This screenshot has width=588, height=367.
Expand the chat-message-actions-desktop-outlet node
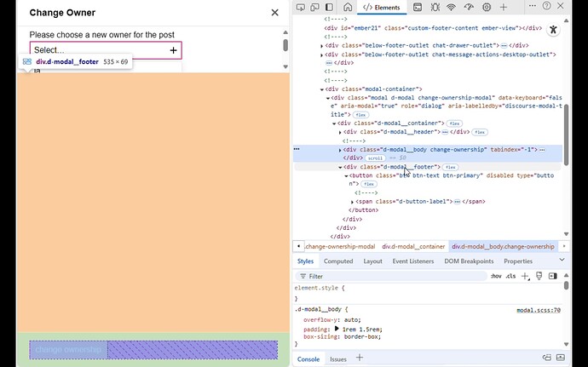coord(322,55)
